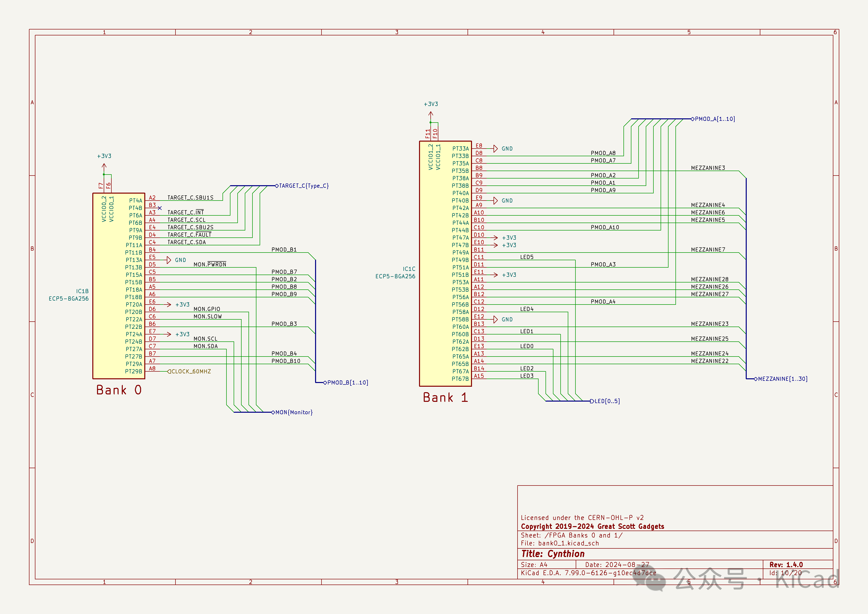Select the +3V3 power arrow above Bank 1
868x614 pixels.
click(x=431, y=113)
